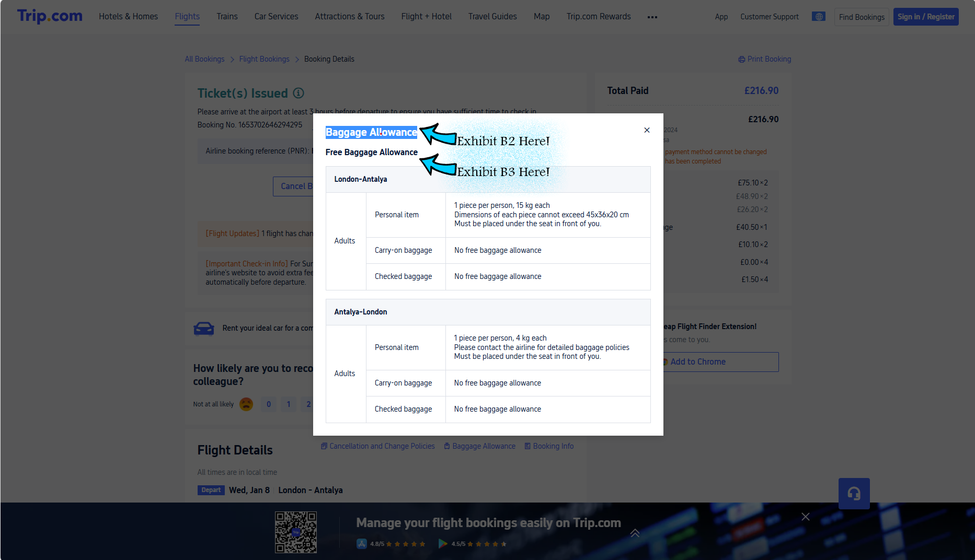Viewport: 975px width, 560px height.
Task: Select rating 1 in the survey
Action: click(289, 404)
